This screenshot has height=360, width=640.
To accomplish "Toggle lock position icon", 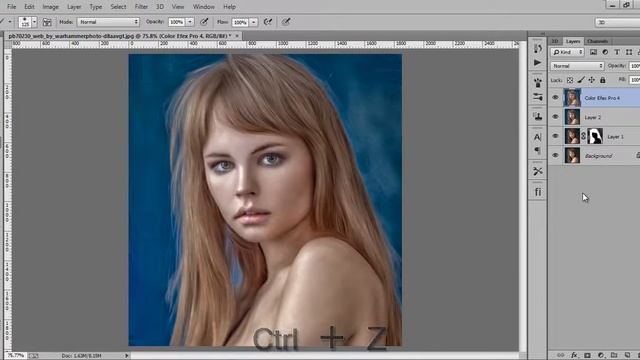I will 591,80.
